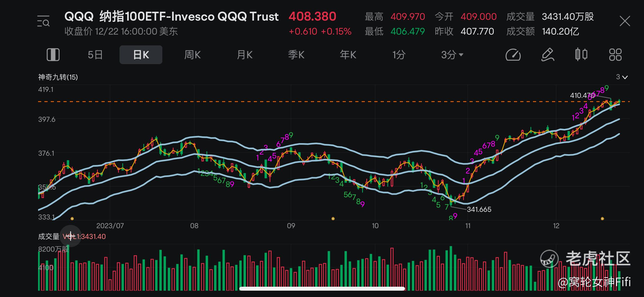The image size is (644, 297).
Task: Toggle the split panel layout icon
Action: (x=53, y=55)
